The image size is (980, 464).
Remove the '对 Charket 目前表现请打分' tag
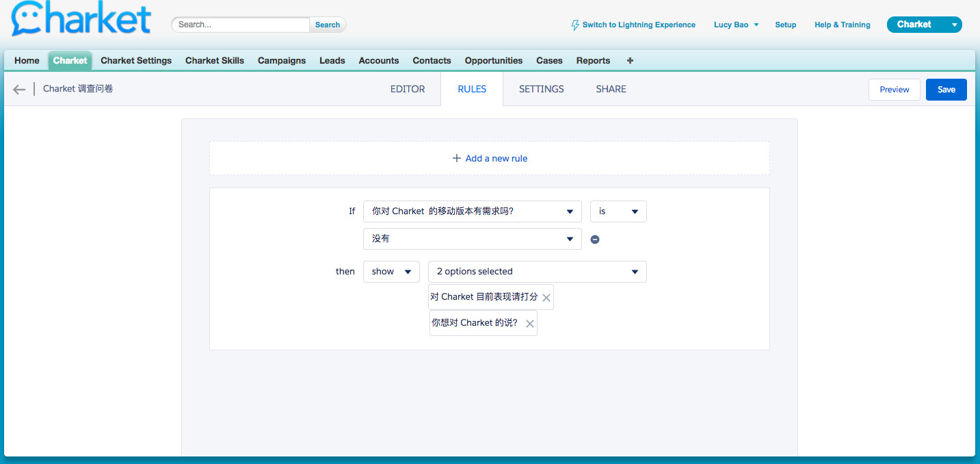546,298
